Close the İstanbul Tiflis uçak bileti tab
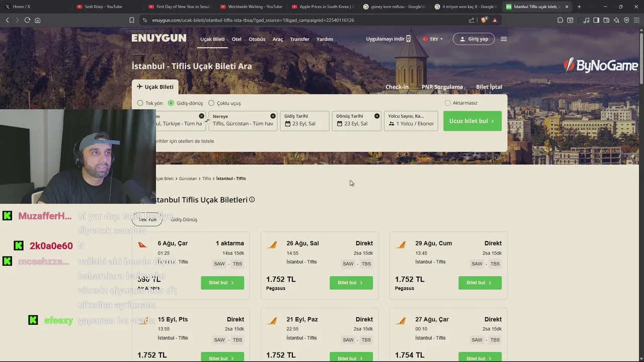Image resolution: width=644 pixels, height=362 pixels. pos(567,7)
